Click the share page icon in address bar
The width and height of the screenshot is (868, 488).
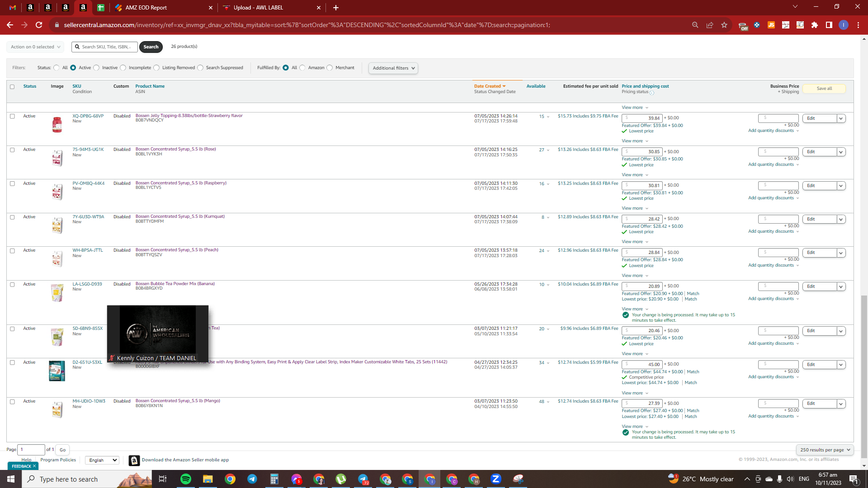[710, 25]
